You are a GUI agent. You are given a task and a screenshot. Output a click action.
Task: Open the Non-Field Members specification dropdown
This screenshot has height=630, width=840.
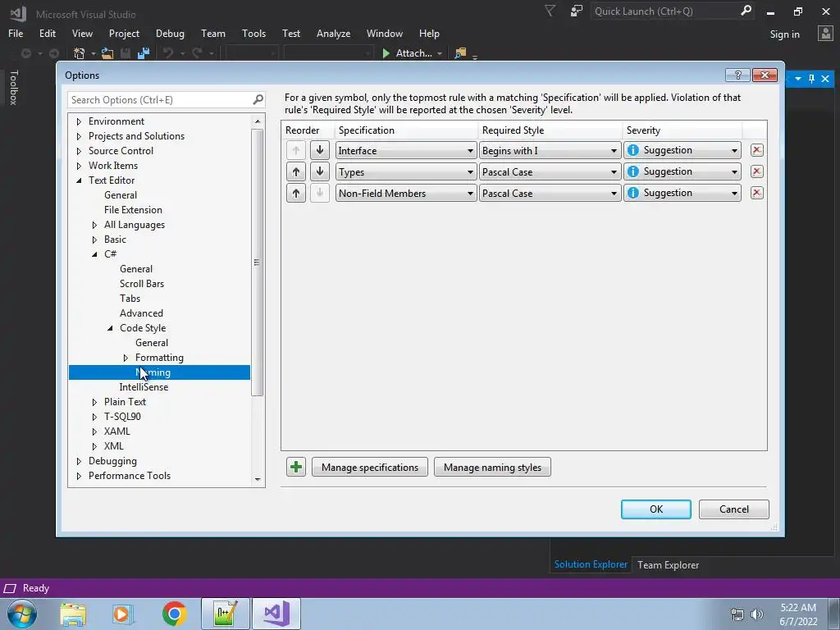click(406, 194)
